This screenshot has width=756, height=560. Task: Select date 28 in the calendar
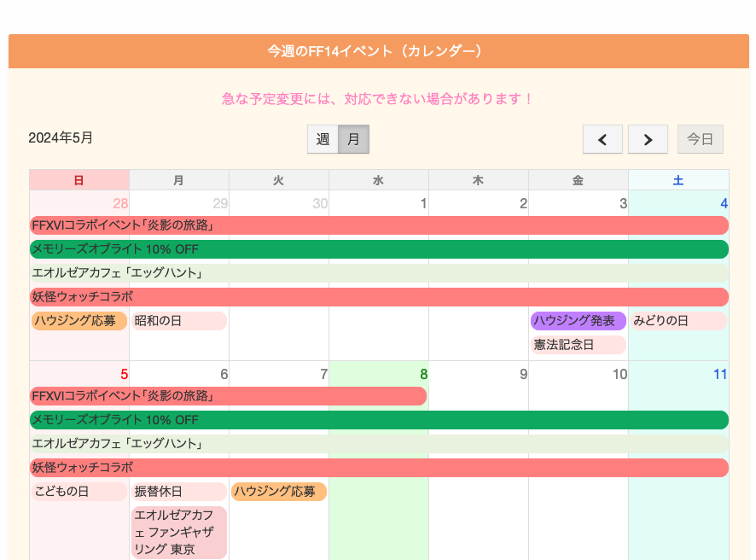[x=120, y=203]
